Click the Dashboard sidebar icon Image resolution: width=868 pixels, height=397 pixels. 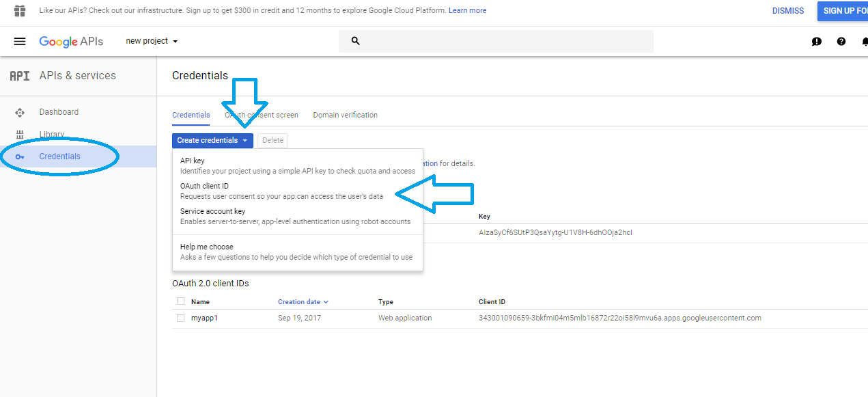click(20, 113)
